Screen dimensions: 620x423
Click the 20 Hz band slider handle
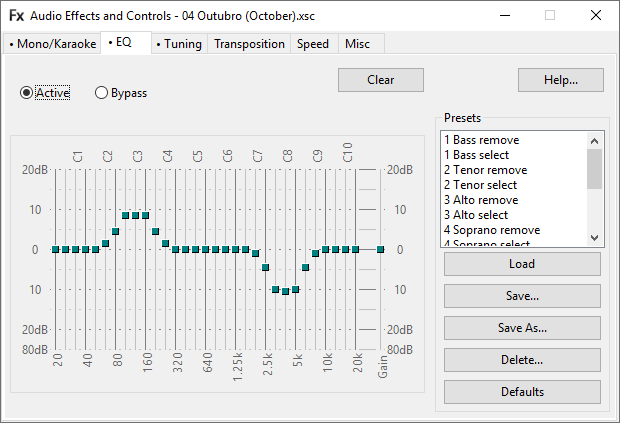pos(56,250)
